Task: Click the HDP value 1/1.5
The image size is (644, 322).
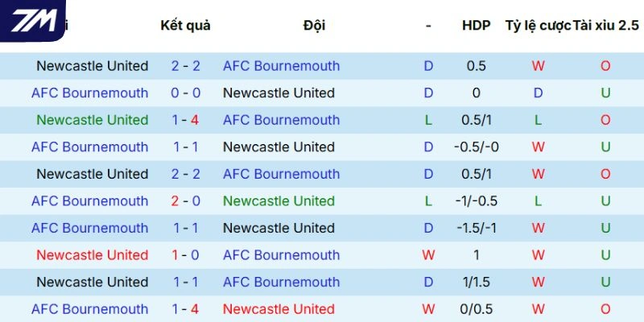Action: point(476,283)
